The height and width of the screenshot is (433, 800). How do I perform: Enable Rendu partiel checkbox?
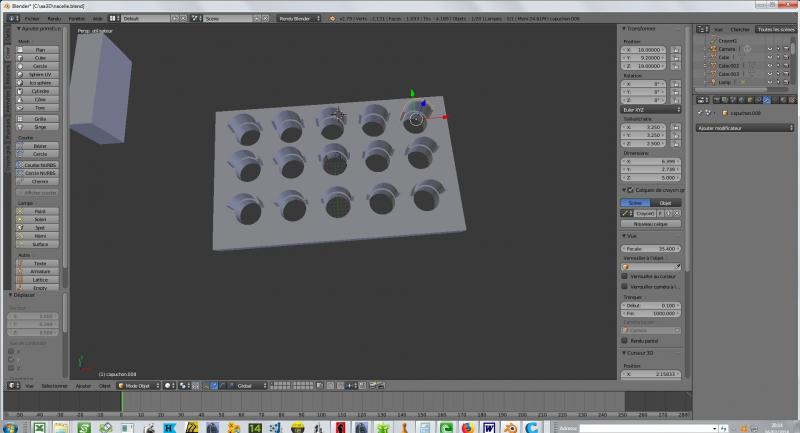(x=626, y=340)
